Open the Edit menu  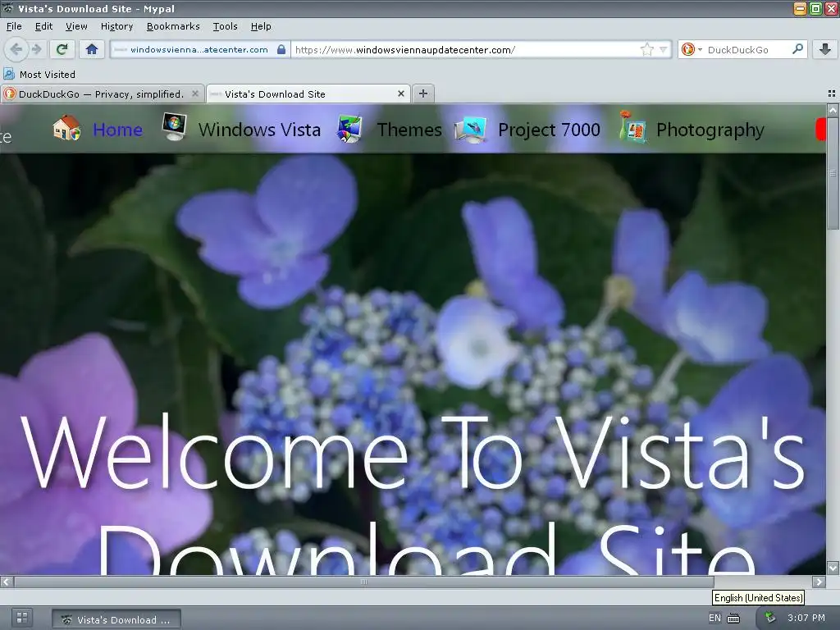(44, 26)
